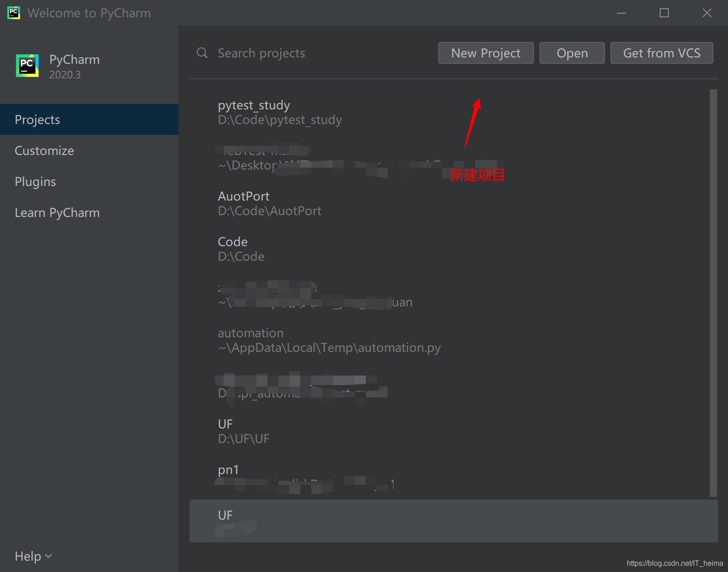Open the Customize section
Image resolution: width=728 pixels, height=572 pixels.
89,150
